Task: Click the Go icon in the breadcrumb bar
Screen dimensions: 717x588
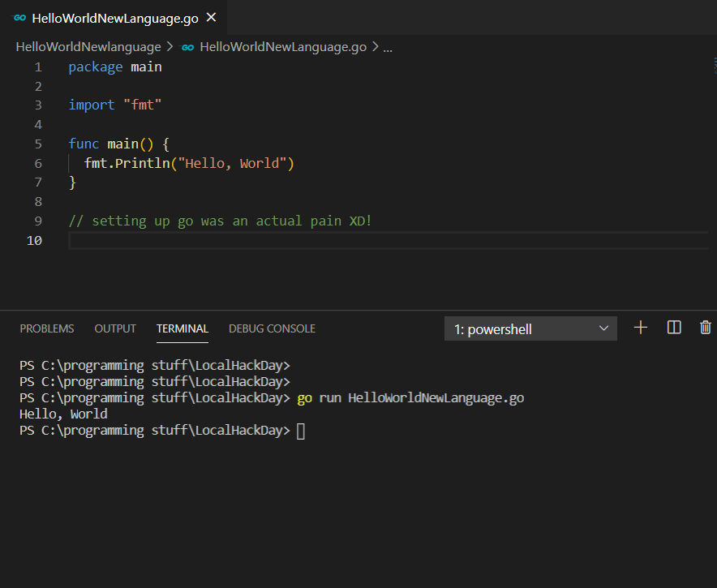Action: pyautogui.click(x=187, y=46)
